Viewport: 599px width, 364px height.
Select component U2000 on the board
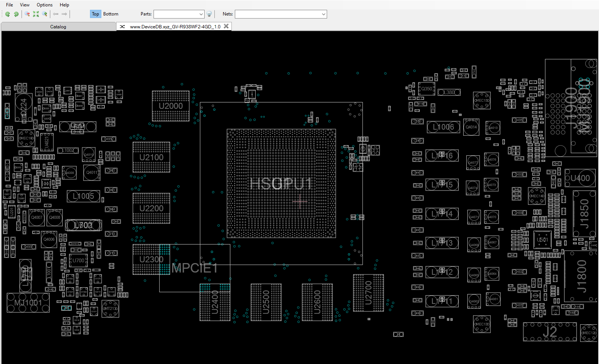pos(171,106)
